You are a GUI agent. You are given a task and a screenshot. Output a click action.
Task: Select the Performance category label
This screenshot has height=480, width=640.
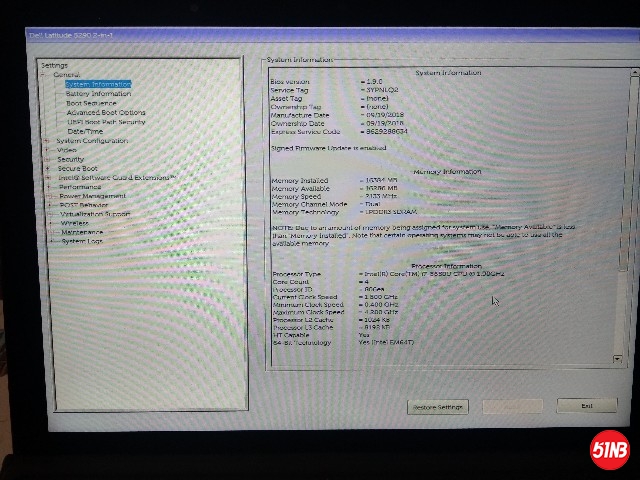[x=80, y=187]
